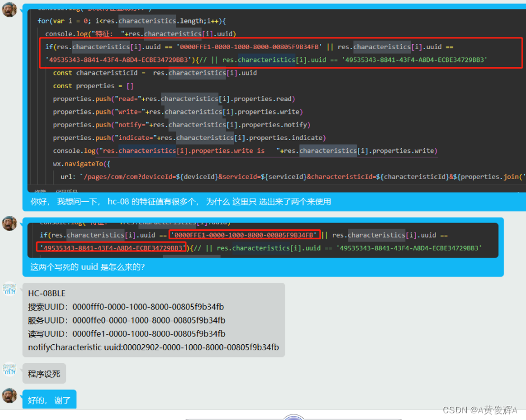Click the code line const characteristicId = res.characteristics[i].uuid
This screenshot has height=420, width=526.
coord(155,73)
